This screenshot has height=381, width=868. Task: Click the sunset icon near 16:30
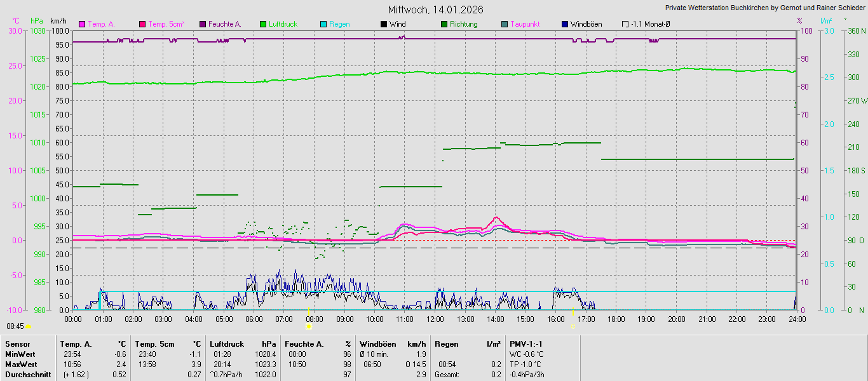(573, 326)
